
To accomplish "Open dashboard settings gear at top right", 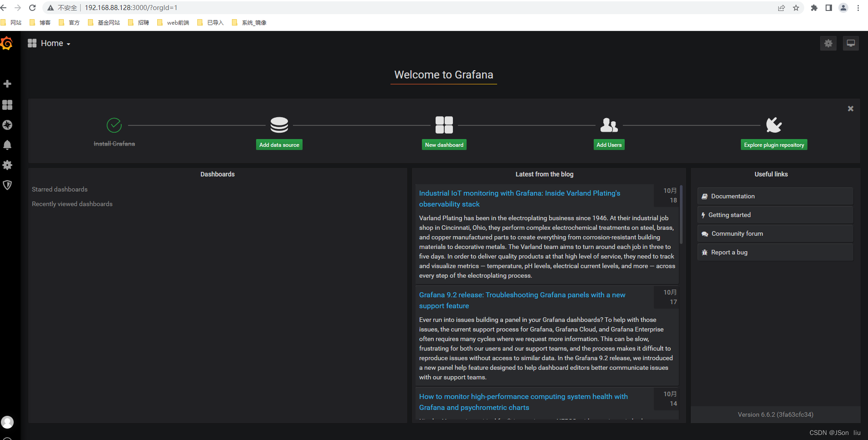I will coord(828,43).
